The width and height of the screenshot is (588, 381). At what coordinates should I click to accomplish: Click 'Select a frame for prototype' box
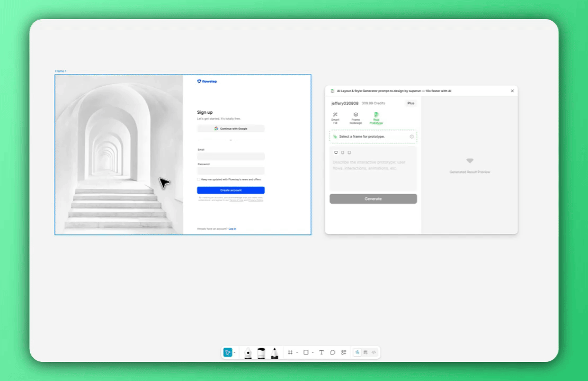pos(373,137)
